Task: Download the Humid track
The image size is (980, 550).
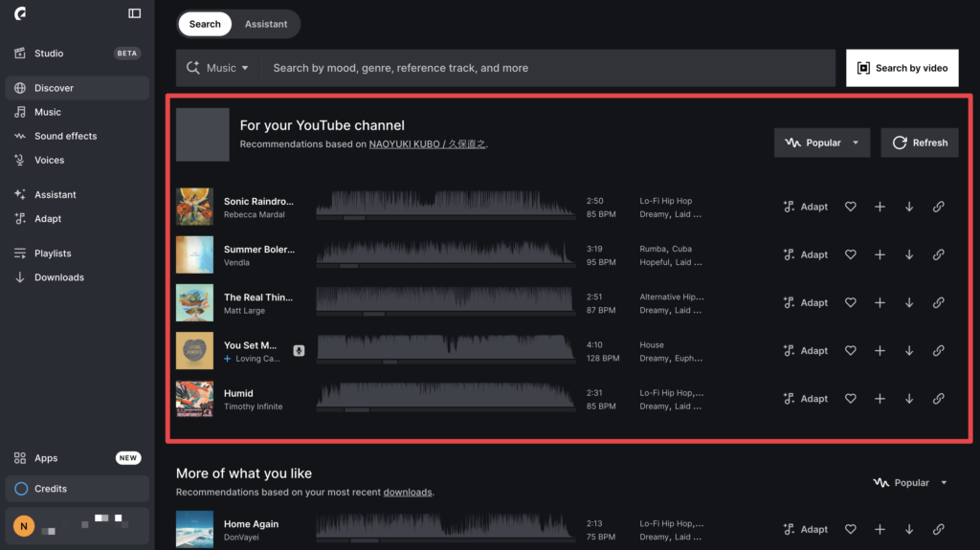Action: (x=909, y=399)
